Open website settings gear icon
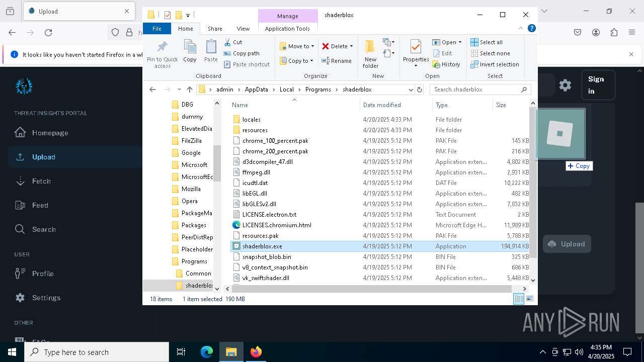The width and height of the screenshot is (644, 362). click(x=565, y=85)
